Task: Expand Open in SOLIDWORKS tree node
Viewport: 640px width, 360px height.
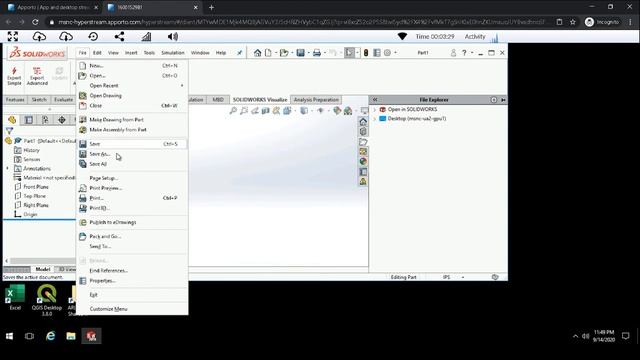Action: 374,110
